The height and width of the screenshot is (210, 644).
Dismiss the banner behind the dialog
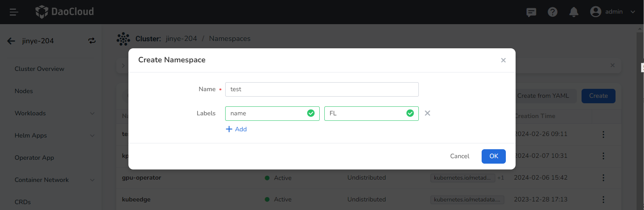coord(612,65)
